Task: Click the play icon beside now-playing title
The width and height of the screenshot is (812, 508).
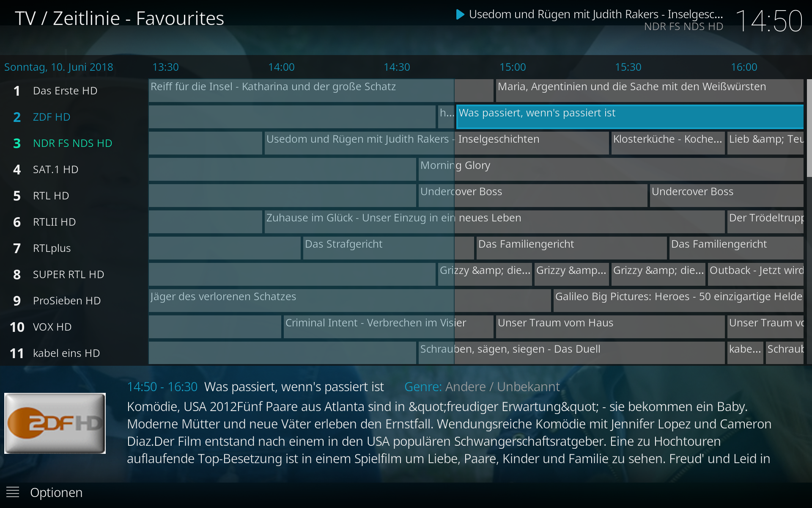Action: (460, 15)
